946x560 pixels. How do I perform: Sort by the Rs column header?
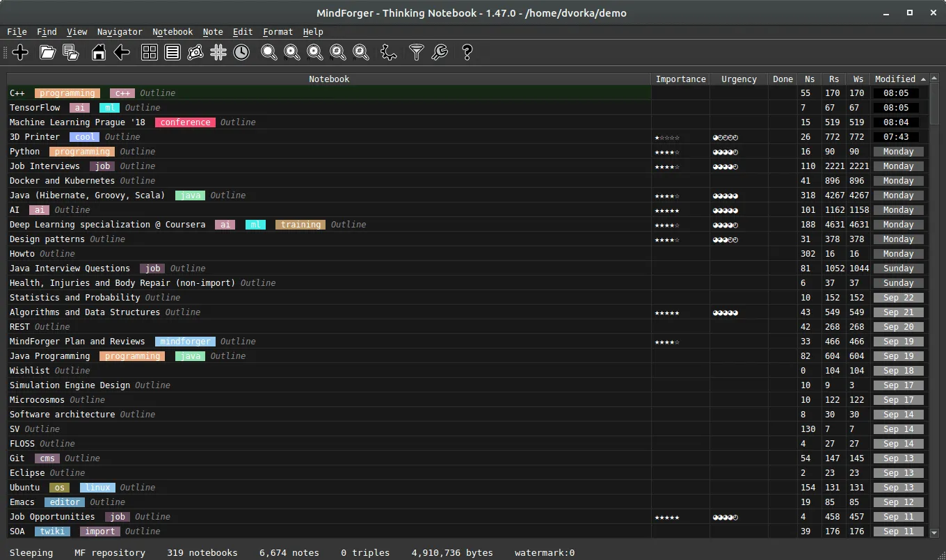tap(833, 79)
